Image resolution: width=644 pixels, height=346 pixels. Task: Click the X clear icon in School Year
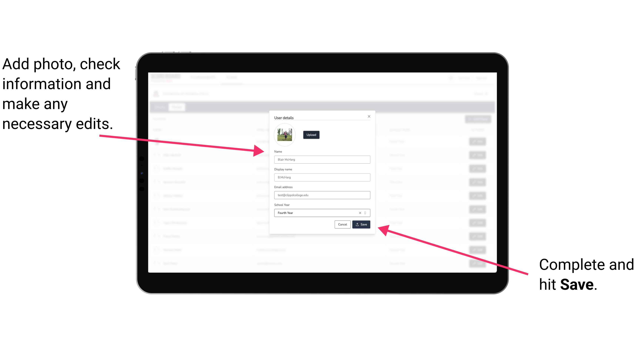point(360,213)
